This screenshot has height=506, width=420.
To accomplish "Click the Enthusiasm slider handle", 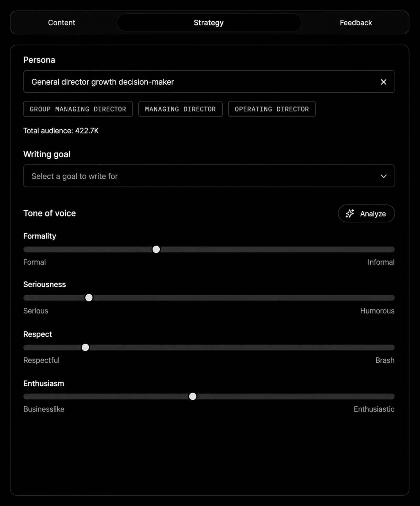I will click(x=193, y=396).
